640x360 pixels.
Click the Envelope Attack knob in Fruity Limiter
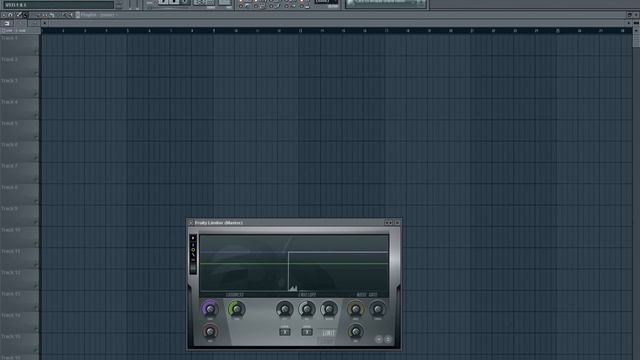(284, 309)
